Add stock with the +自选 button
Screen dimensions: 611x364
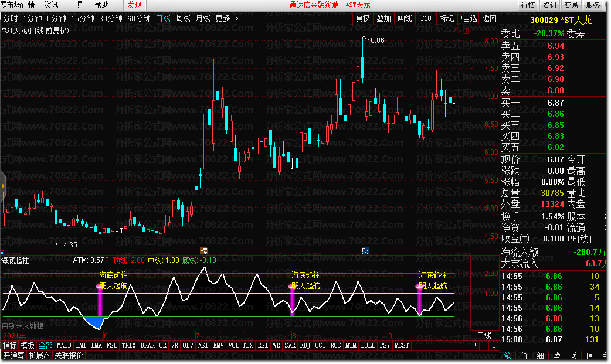click(469, 18)
